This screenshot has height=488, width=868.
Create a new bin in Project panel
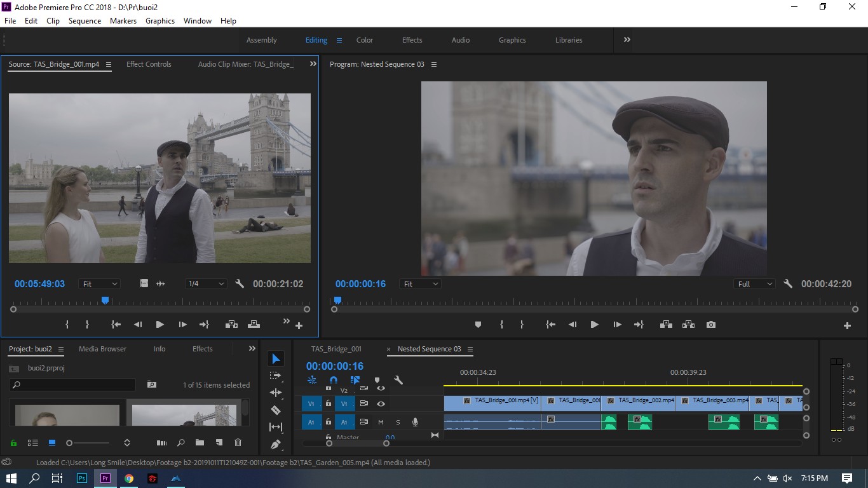pyautogui.click(x=200, y=443)
